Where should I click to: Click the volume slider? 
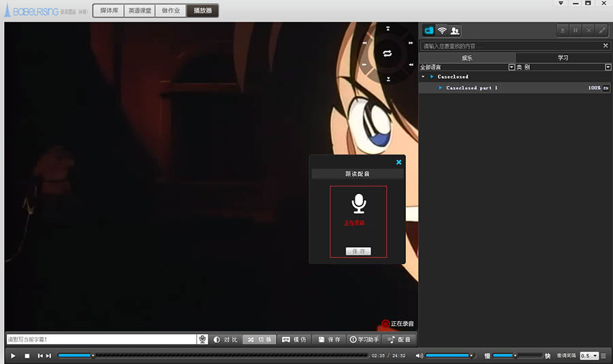coord(450,355)
